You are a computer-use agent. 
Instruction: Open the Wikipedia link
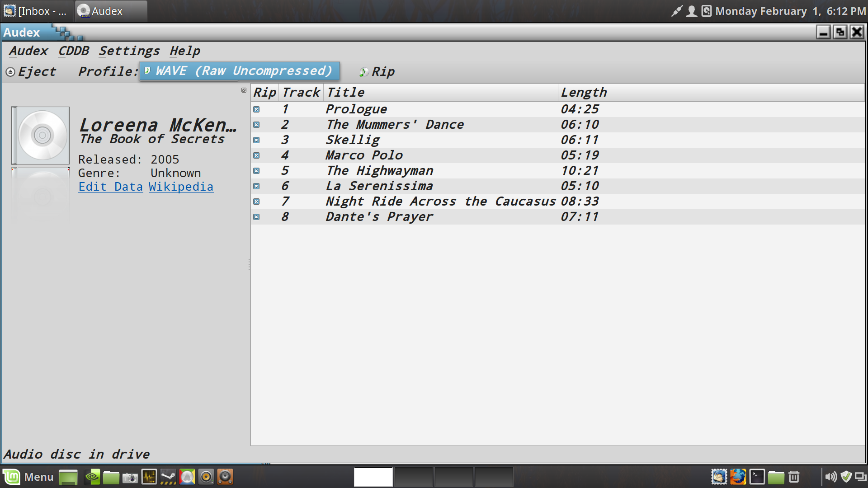pos(181,187)
